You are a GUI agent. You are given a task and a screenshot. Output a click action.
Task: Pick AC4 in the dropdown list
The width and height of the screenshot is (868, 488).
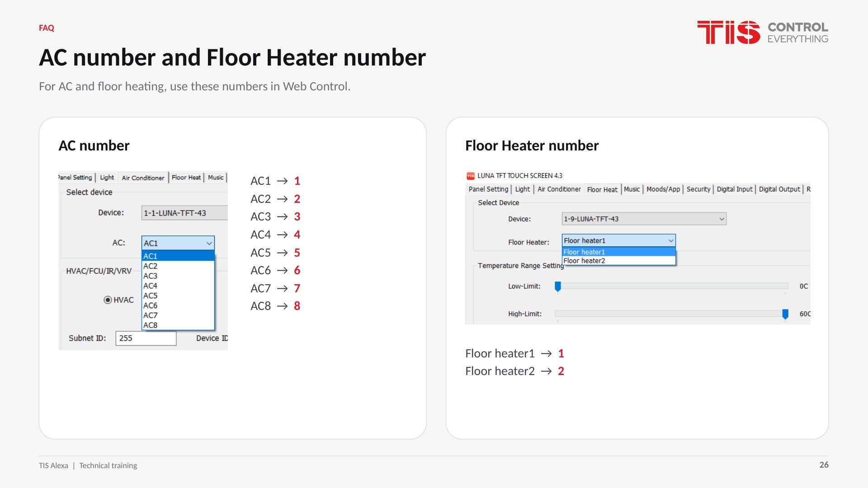(x=178, y=286)
